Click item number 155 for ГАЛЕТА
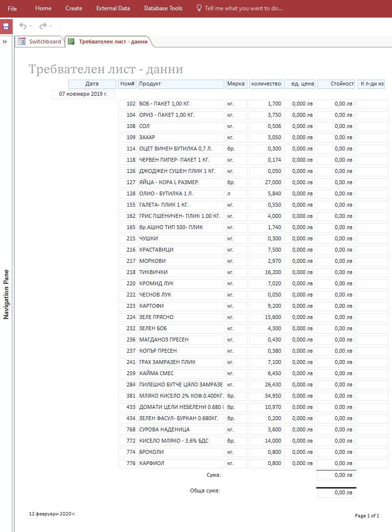 pos(127,205)
